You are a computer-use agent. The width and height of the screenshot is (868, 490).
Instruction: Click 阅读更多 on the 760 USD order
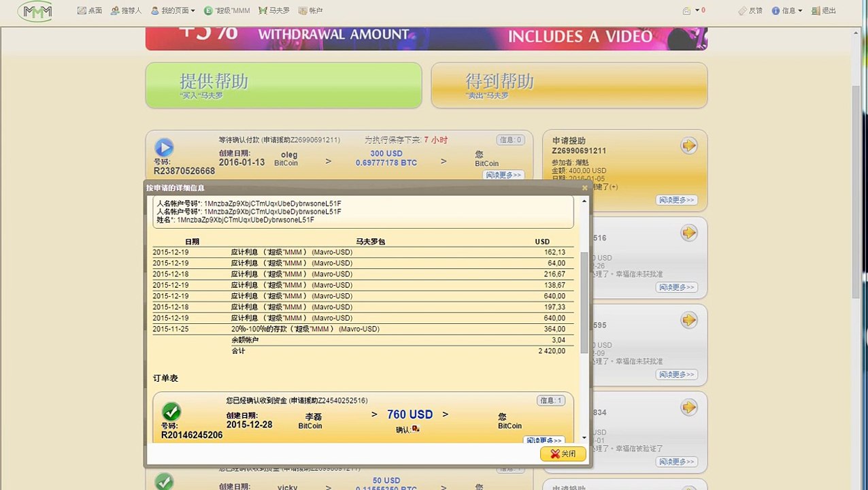[x=544, y=440]
